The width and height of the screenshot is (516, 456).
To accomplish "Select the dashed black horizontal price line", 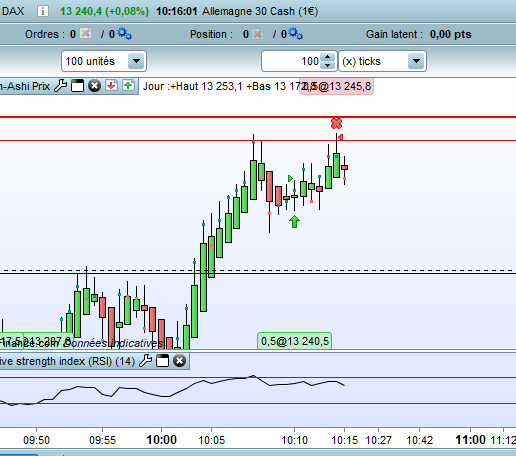I will pyautogui.click(x=258, y=270).
